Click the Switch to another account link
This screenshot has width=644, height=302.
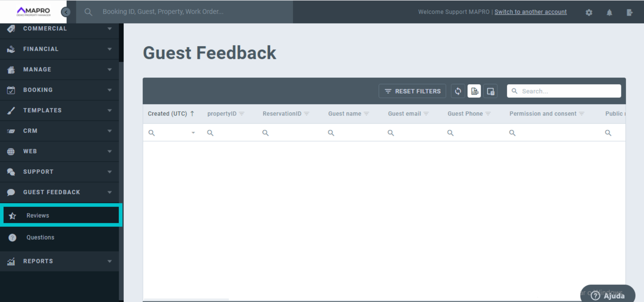(530, 12)
